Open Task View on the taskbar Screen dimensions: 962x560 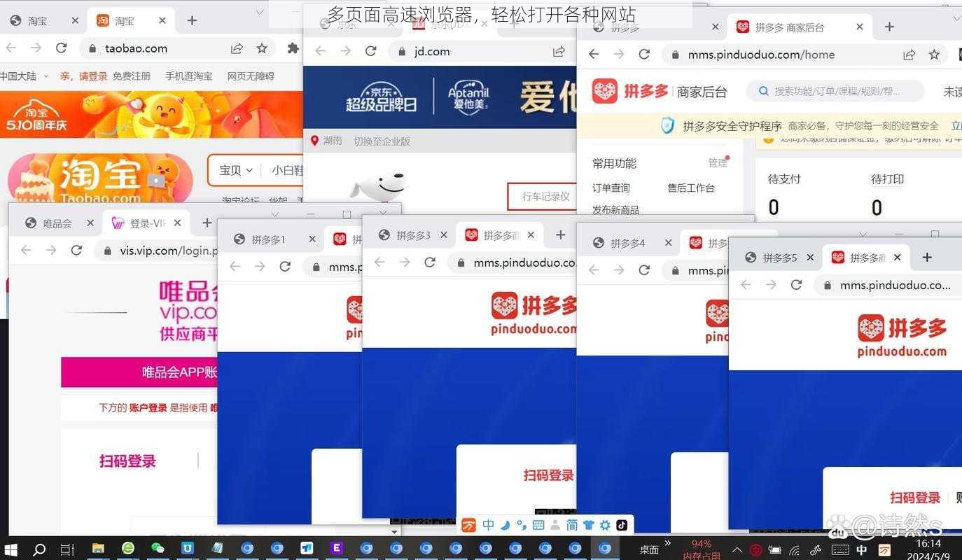(67, 549)
